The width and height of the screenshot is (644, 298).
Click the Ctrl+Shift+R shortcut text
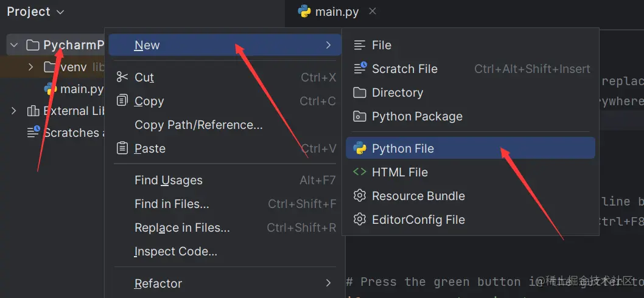tap(301, 228)
